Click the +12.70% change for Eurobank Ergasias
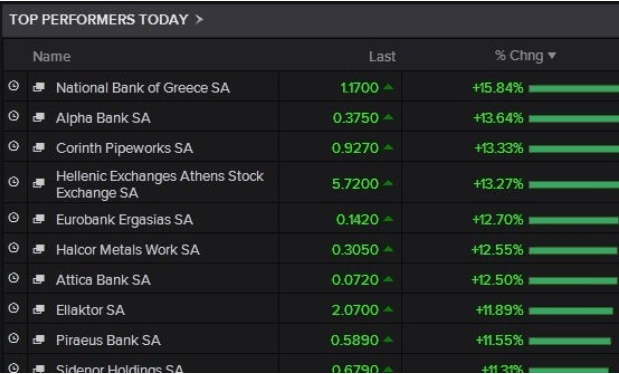619x374 pixels. (x=498, y=219)
